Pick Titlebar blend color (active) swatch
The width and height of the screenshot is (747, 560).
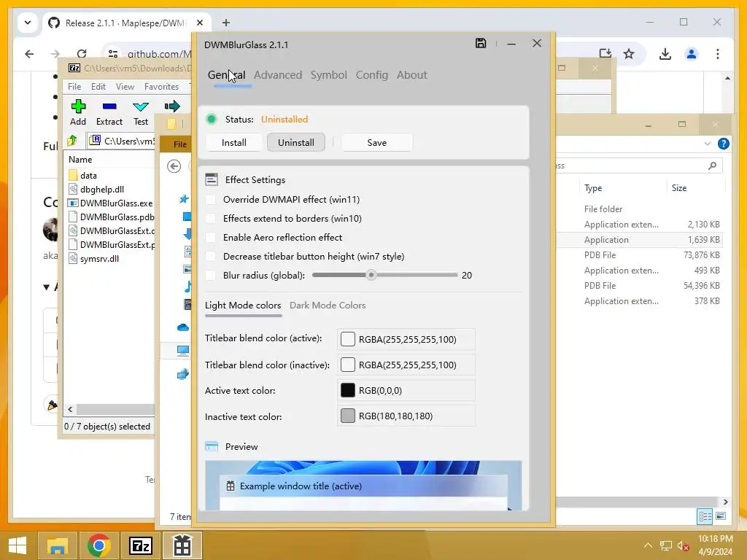click(x=348, y=339)
